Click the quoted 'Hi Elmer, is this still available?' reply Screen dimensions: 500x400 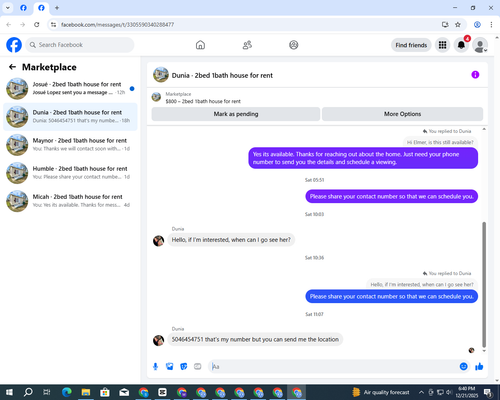[440, 142]
